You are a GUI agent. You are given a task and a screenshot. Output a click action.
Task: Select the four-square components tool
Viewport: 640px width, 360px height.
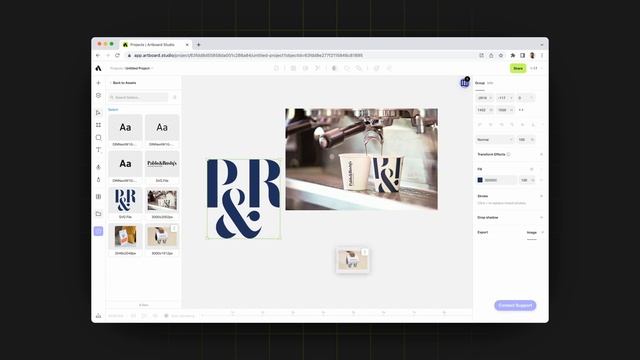98,125
